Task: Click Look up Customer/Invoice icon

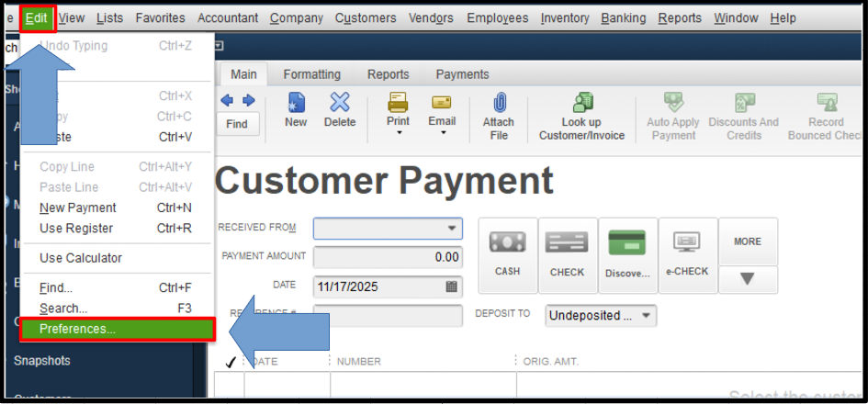Action: coord(582,103)
